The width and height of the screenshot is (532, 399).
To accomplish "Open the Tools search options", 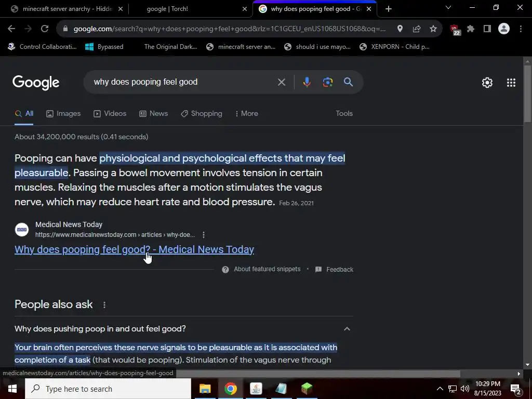I will 344,114.
